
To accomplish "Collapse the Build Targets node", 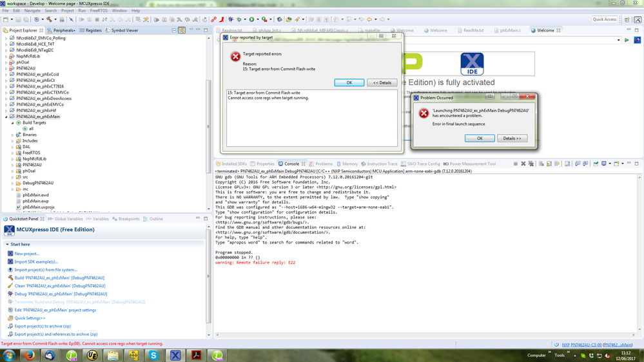I will coord(12,123).
